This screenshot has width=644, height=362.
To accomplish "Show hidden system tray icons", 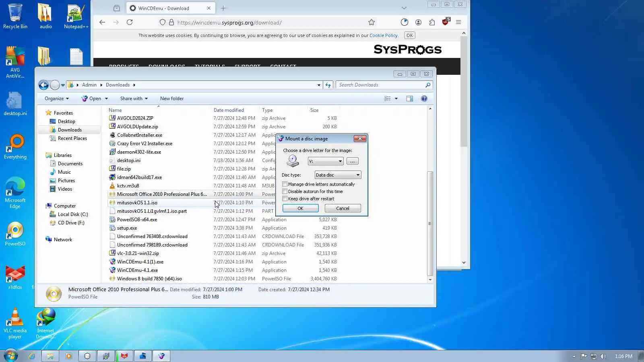I will (x=574, y=356).
